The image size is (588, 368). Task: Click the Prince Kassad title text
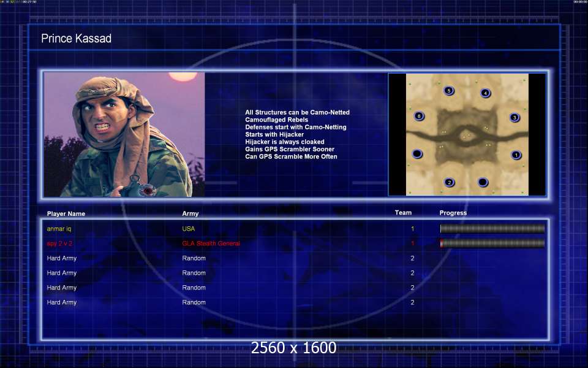76,39
